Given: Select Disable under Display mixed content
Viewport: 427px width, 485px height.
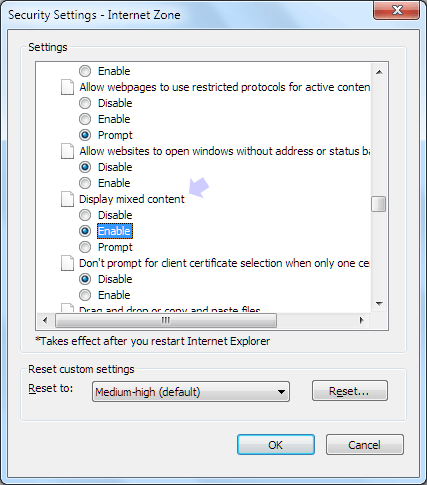Looking at the screenshot, I should click(x=85, y=215).
